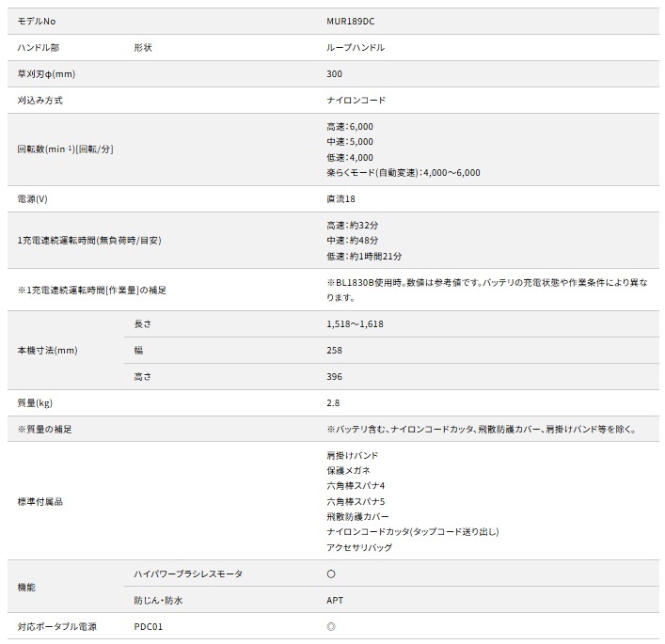Click the PDC01 power source label

148,627
